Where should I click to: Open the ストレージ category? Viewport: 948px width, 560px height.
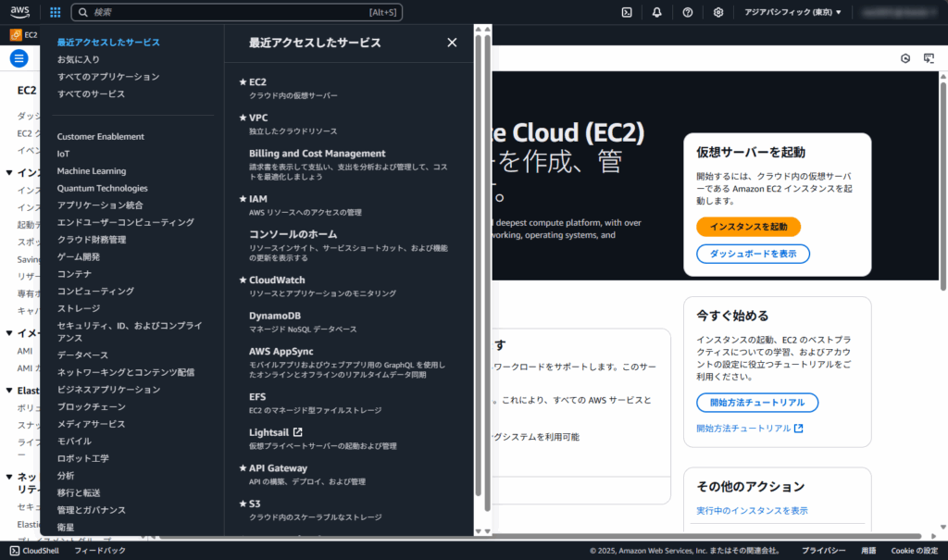[x=79, y=308]
